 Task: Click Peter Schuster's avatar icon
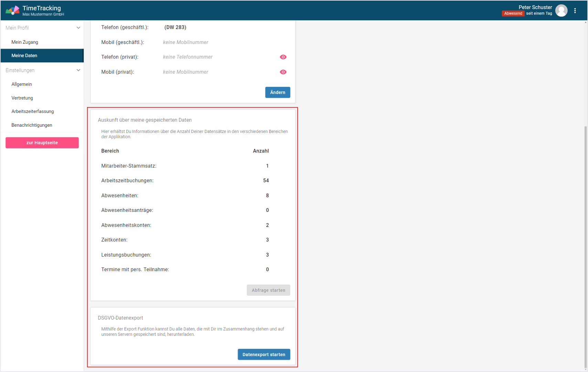tap(561, 11)
